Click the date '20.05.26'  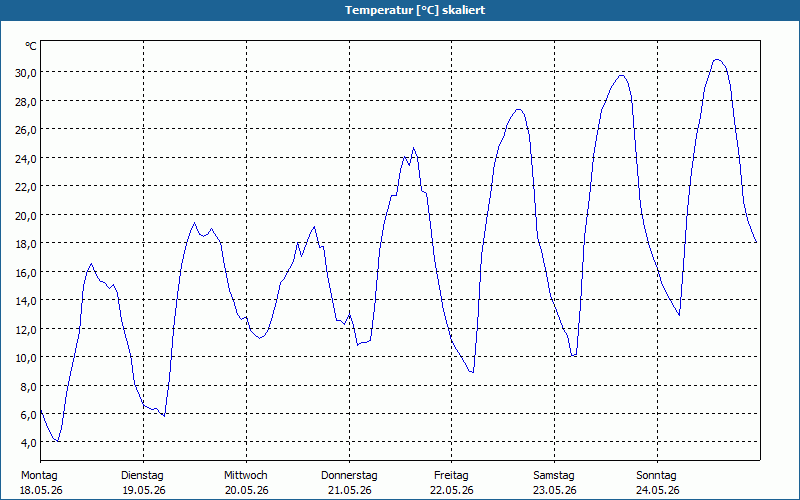pyautogui.click(x=247, y=490)
